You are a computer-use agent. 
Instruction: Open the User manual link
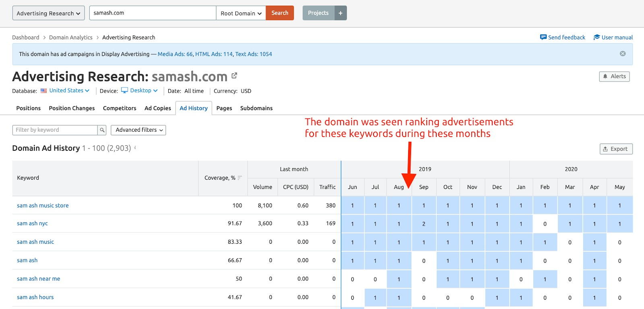(613, 37)
